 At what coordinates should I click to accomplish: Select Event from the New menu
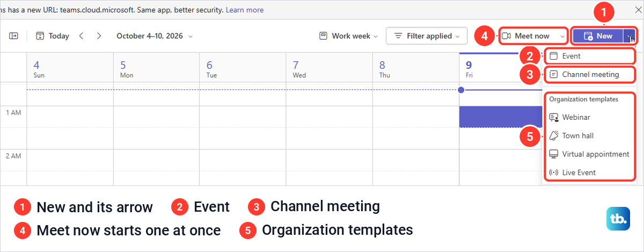pos(589,56)
